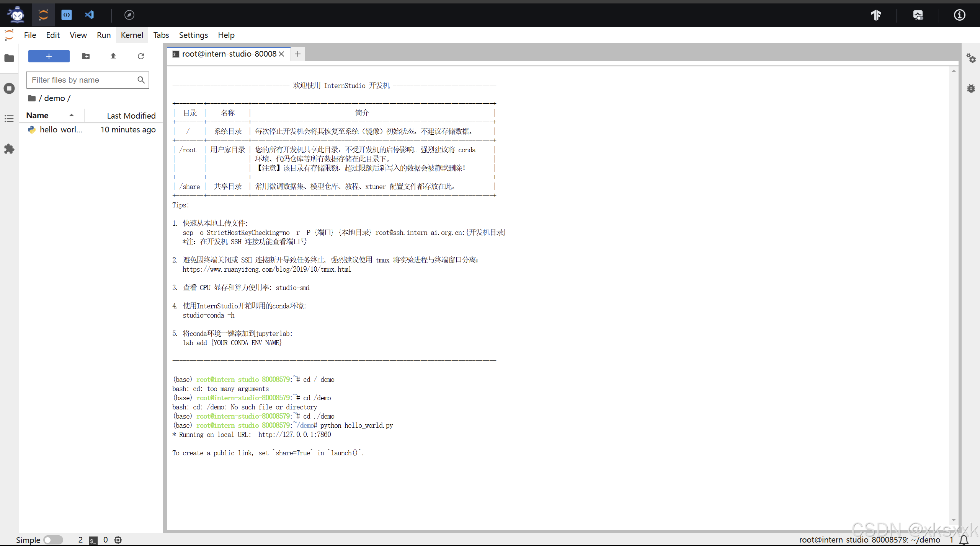This screenshot has width=980, height=546.
Task: Open the VS Code icon in top bar
Action: coord(89,15)
